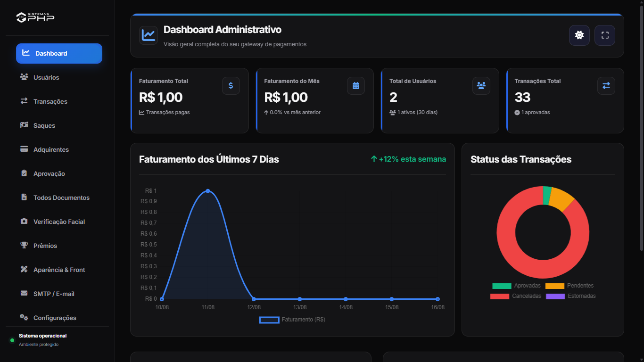This screenshot has height=362, width=644.
Task: Click the users icon on Total de Usuários
Action: point(481,86)
